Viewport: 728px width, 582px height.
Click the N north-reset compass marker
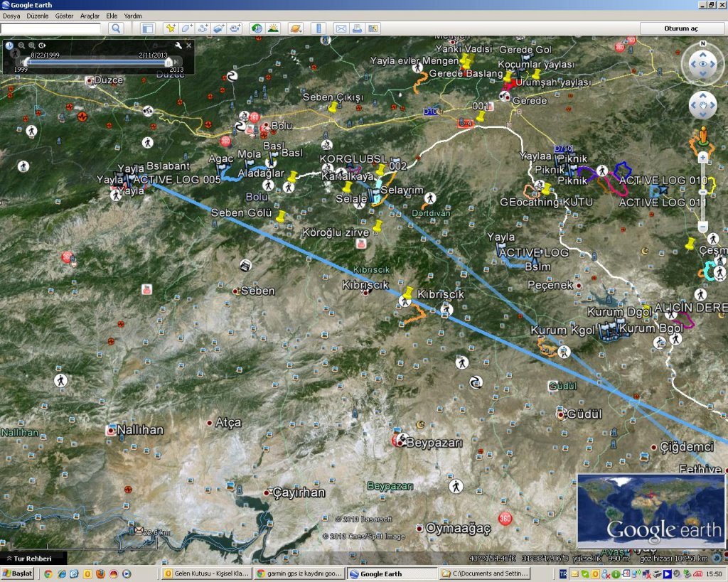coord(703,43)
